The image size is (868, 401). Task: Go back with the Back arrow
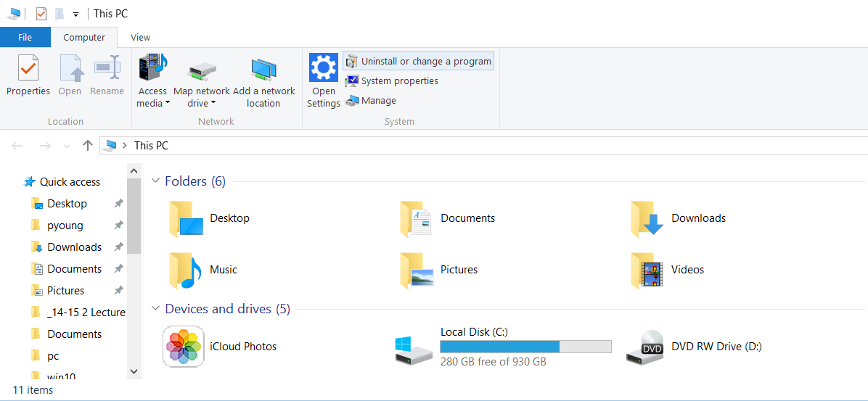coord(17,146)
